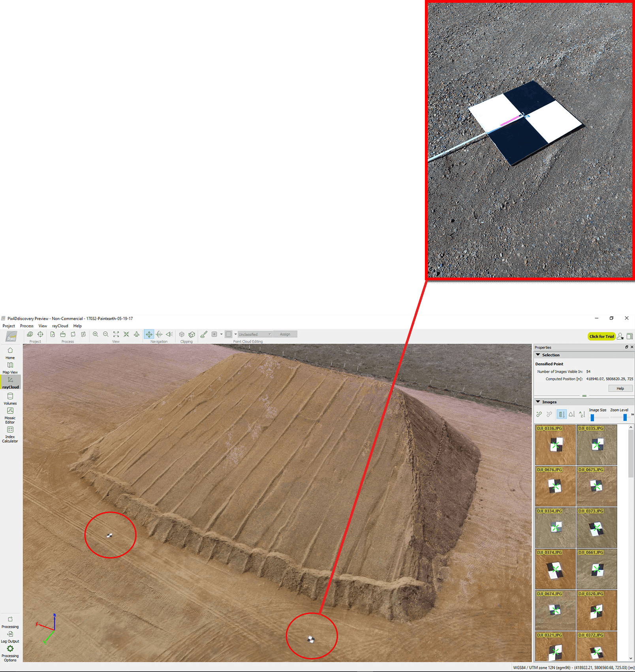Click the Zoom In magnifier icon
The image size is (635, 672).
96,334
